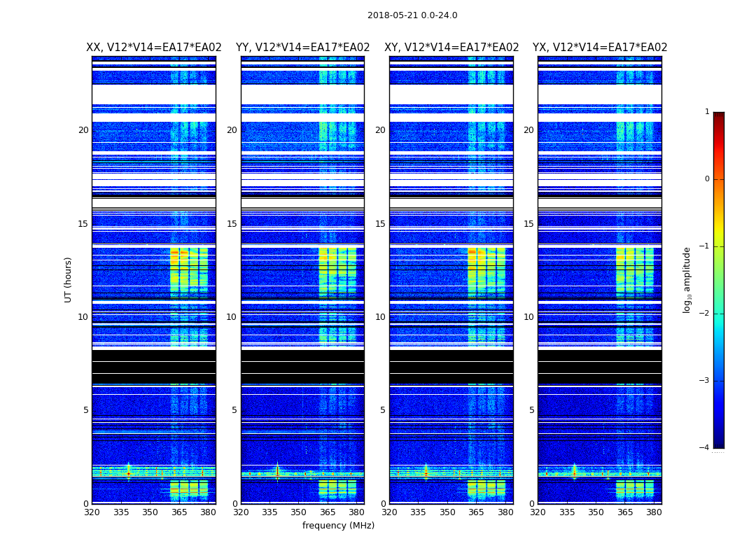The image size is (735, 560).
Task: Click the 350 frequency tick under the XX panel
Action: tap(150, 512)
